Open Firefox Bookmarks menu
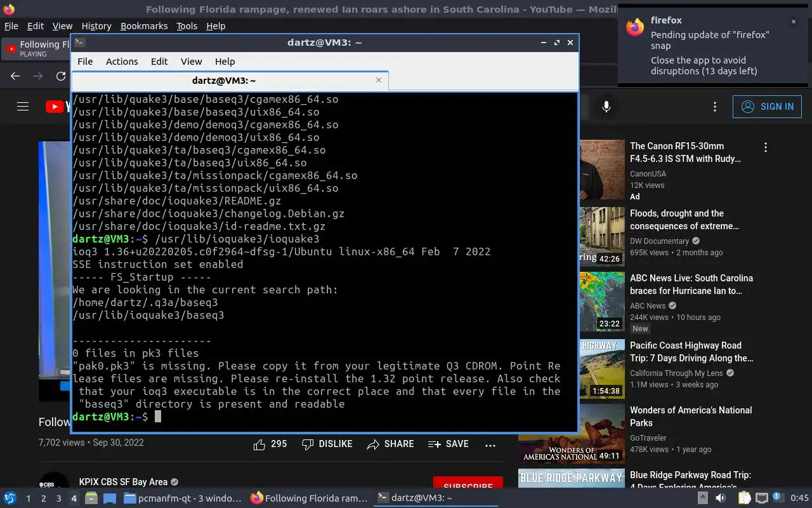Viewport: 812px width, 508px height. tap(144, 26)
